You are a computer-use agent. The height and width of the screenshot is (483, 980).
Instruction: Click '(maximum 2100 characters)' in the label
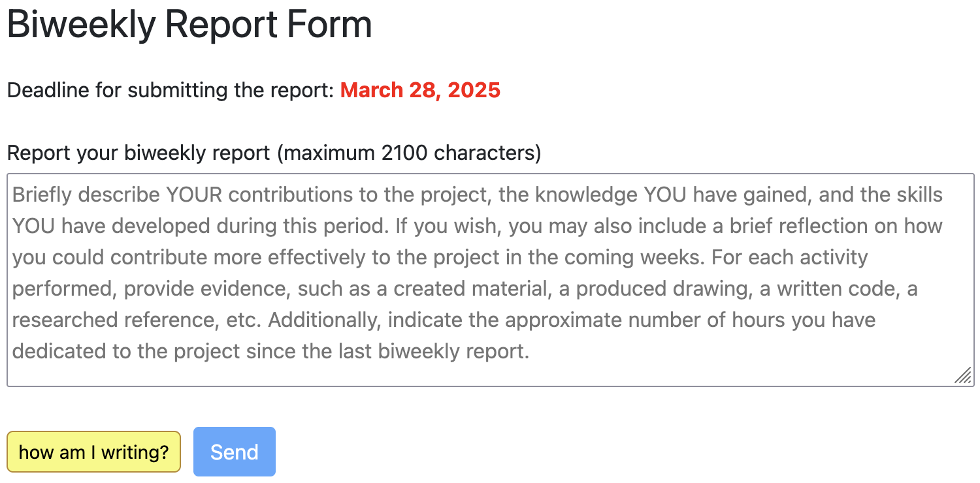(x=409, y=153)
